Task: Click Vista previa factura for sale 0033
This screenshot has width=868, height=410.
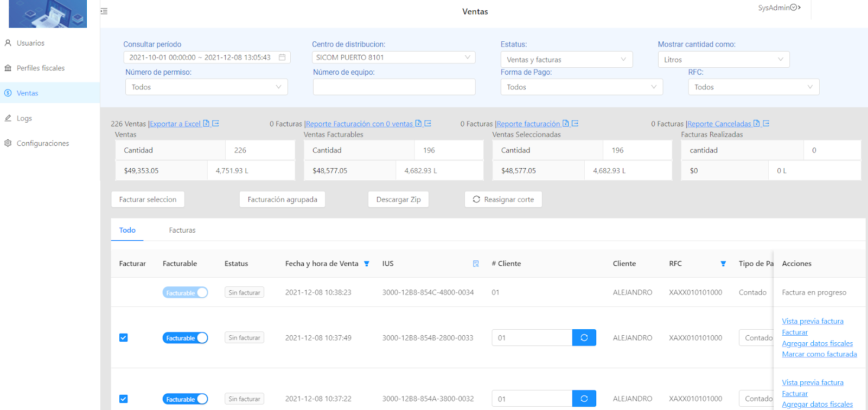Action: 813,321
